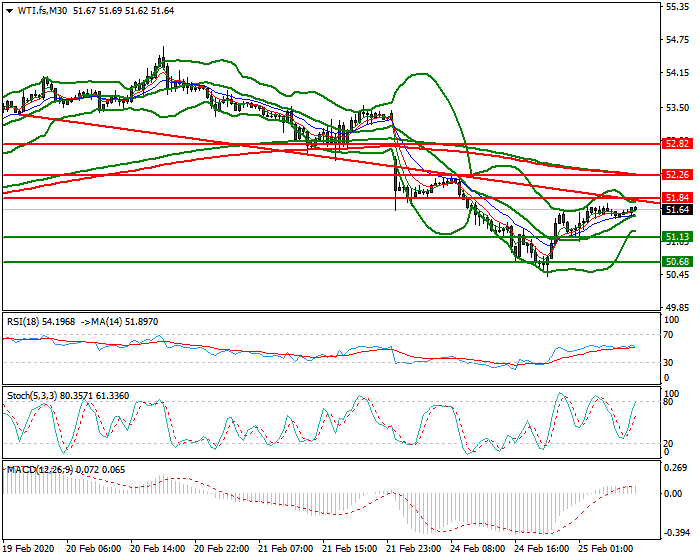Select the RSI(18) 54.1968 indicator label
The image size is (700, 560).
click(x=41, y=322)
